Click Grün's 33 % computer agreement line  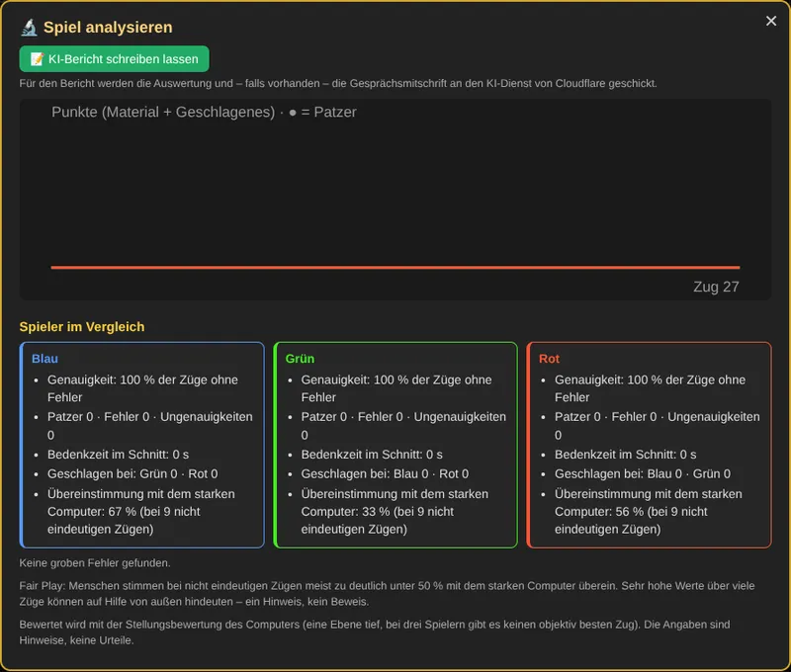(395, 511)
